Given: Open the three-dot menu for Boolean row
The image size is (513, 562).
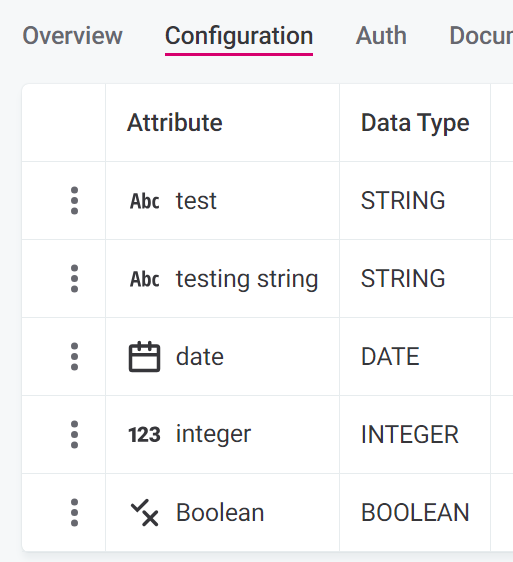Looking at the screenshot, I should click(x=74, y=513).
